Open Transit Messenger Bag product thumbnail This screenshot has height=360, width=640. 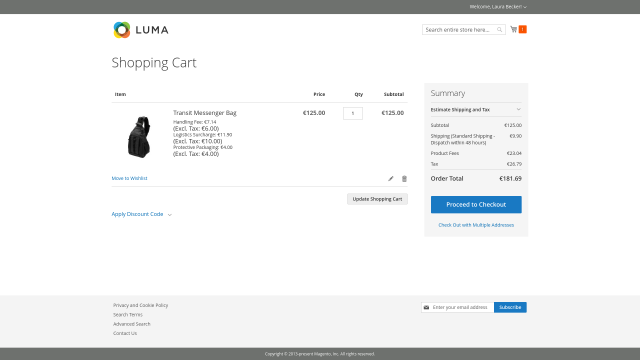tap(139, 137)
